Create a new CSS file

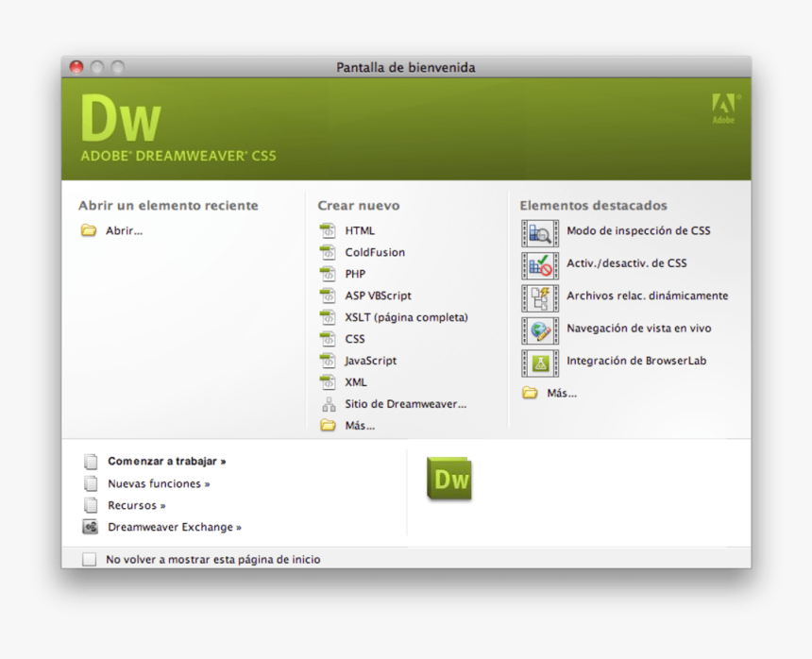(354, 339)
